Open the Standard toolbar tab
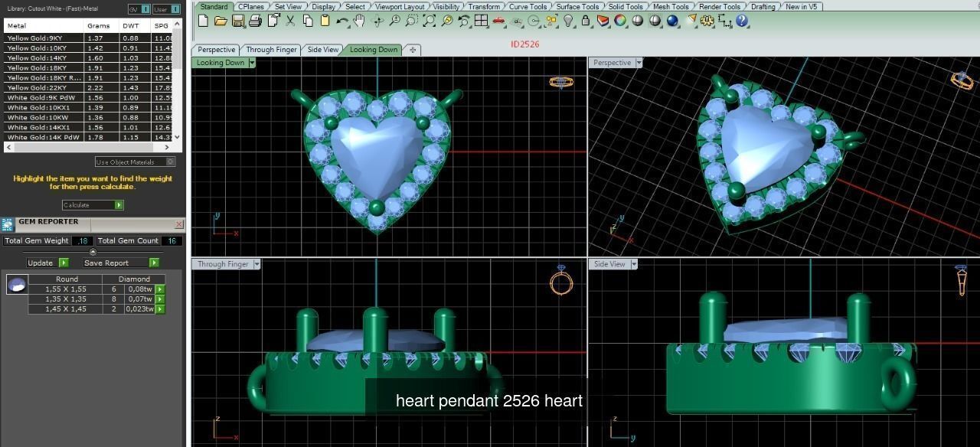The height and width of the screenshot is (447, 980). [x=214, y=6]
